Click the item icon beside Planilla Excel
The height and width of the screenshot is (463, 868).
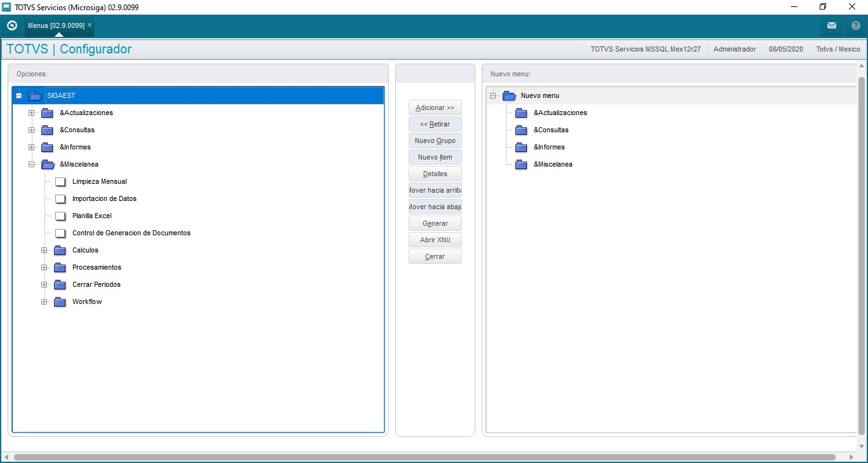pos(60,216)
